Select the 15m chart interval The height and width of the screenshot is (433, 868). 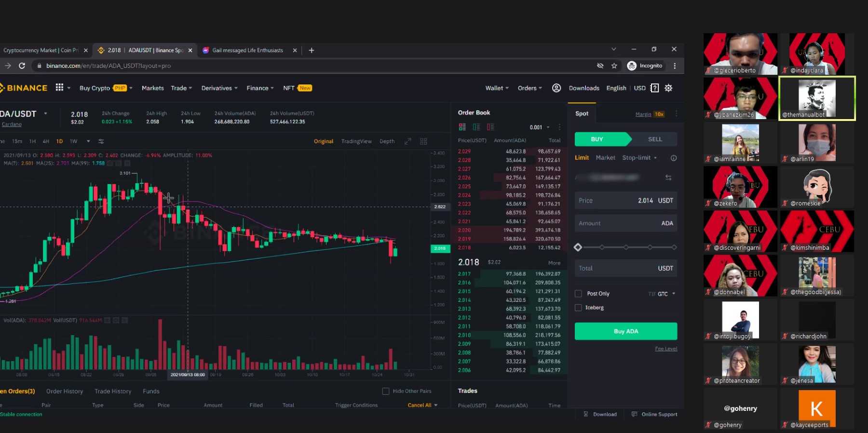(x=17, y=141)
